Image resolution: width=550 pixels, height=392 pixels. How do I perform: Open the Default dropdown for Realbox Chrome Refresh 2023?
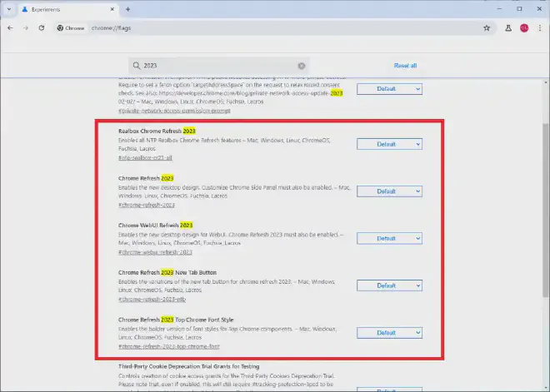[389, 144]
